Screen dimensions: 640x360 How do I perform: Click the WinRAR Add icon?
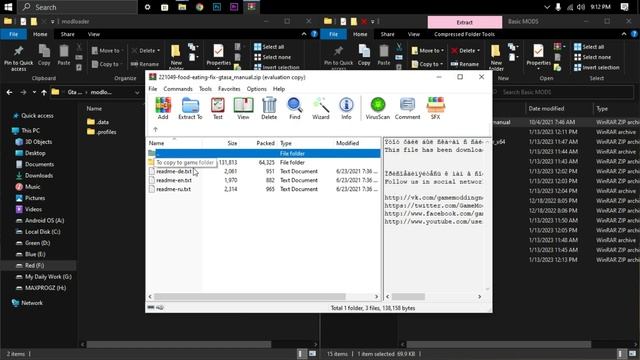(163, 108)
